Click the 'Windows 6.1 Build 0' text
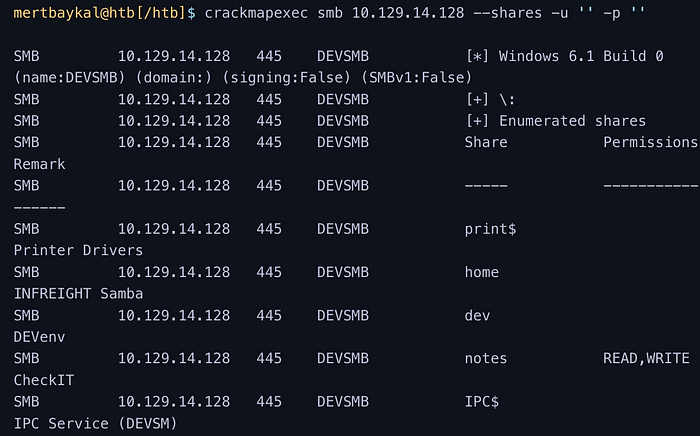This screenshot has height=436, width=700. tap(581, 56)
